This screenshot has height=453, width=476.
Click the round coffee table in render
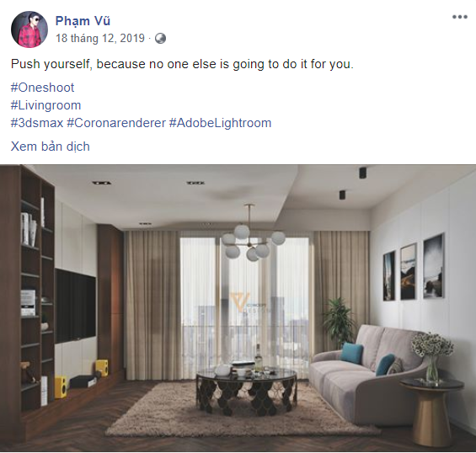[x=246, y=392]
